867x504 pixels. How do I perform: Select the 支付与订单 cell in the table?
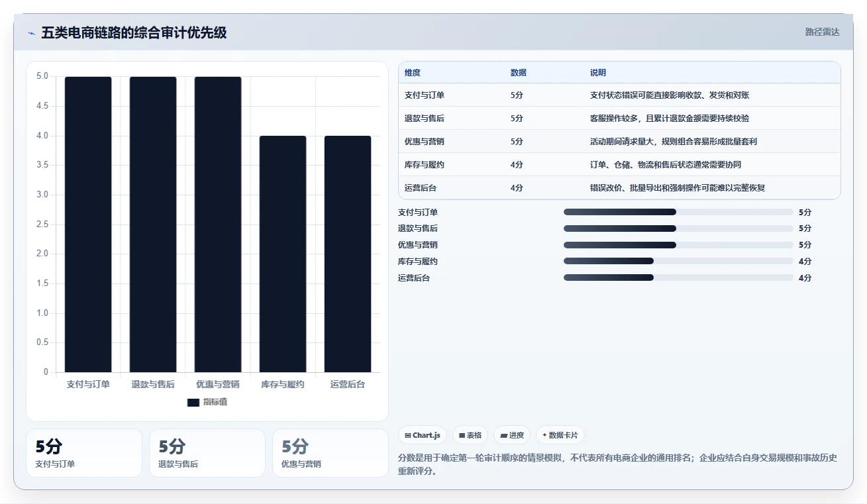425,95
